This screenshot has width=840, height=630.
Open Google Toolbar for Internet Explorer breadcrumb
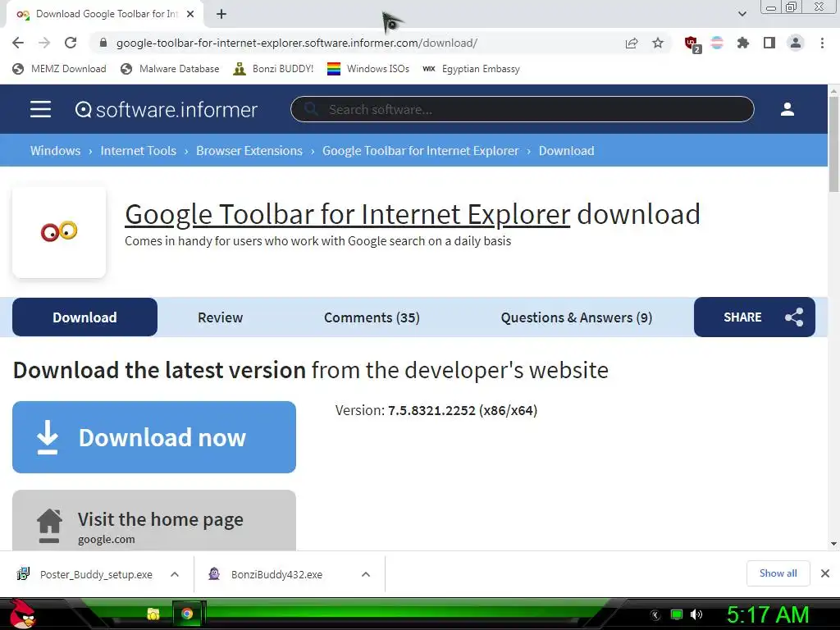coord(421,151)
